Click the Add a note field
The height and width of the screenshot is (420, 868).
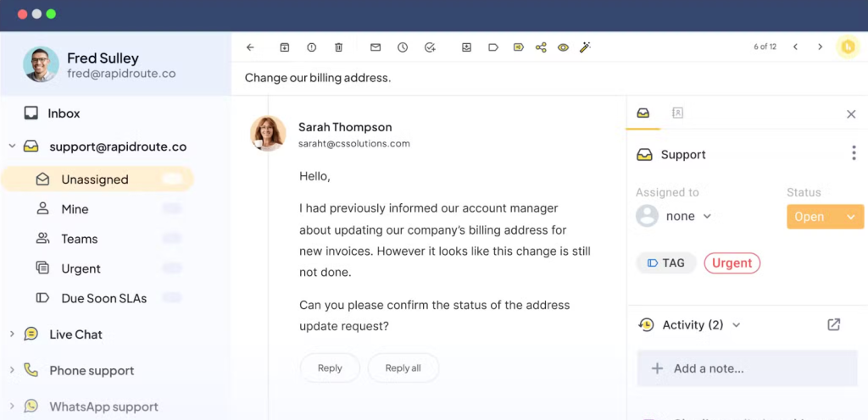coord(746,369)
